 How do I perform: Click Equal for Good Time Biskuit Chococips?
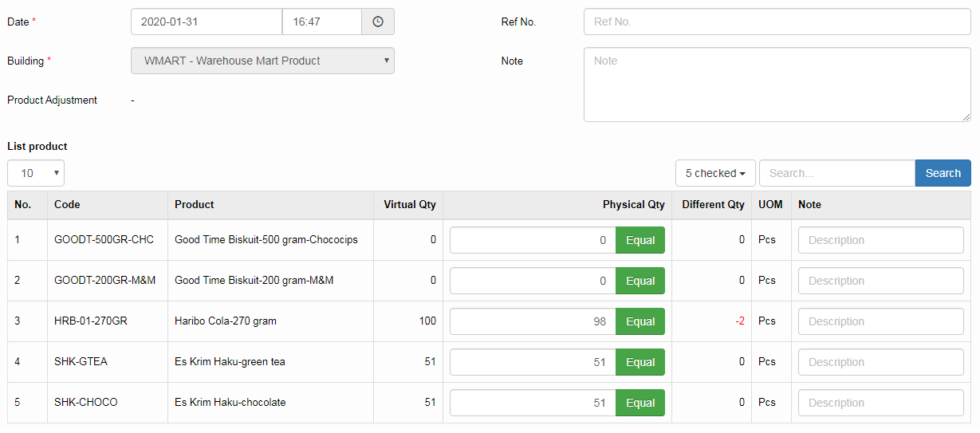coord(640,240)
